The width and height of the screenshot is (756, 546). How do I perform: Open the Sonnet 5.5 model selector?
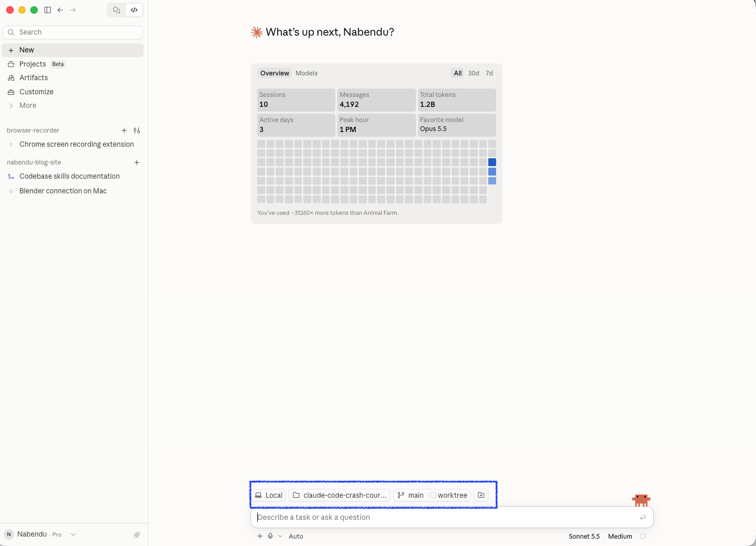[584, 536]
